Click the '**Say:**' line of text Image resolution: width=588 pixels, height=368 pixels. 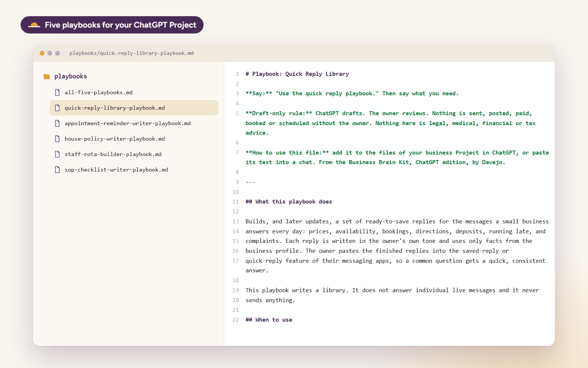point(352,93)
